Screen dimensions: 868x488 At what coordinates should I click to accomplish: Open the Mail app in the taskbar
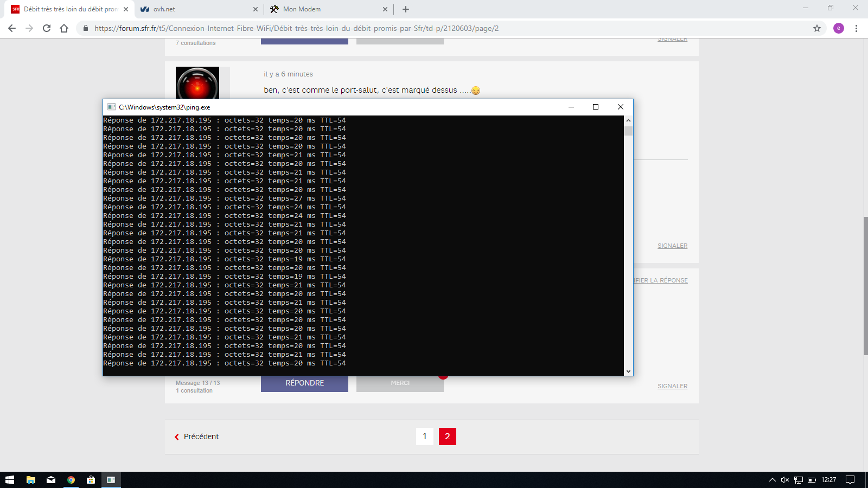point(51,480)
